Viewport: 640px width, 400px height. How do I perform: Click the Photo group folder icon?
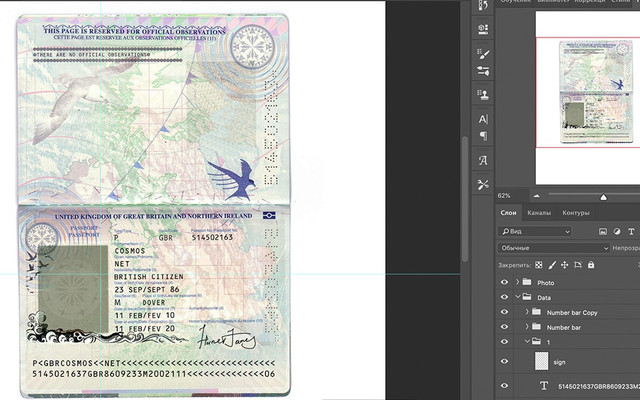[527, 282]
